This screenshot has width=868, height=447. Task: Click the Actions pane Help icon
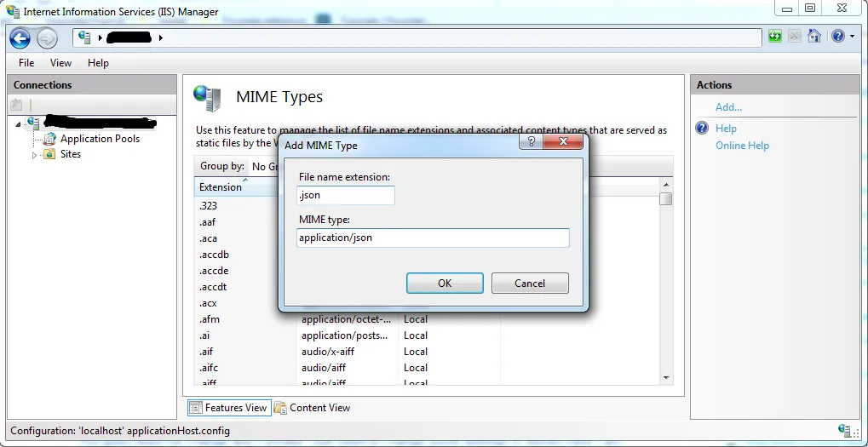[x=702, y=129]
